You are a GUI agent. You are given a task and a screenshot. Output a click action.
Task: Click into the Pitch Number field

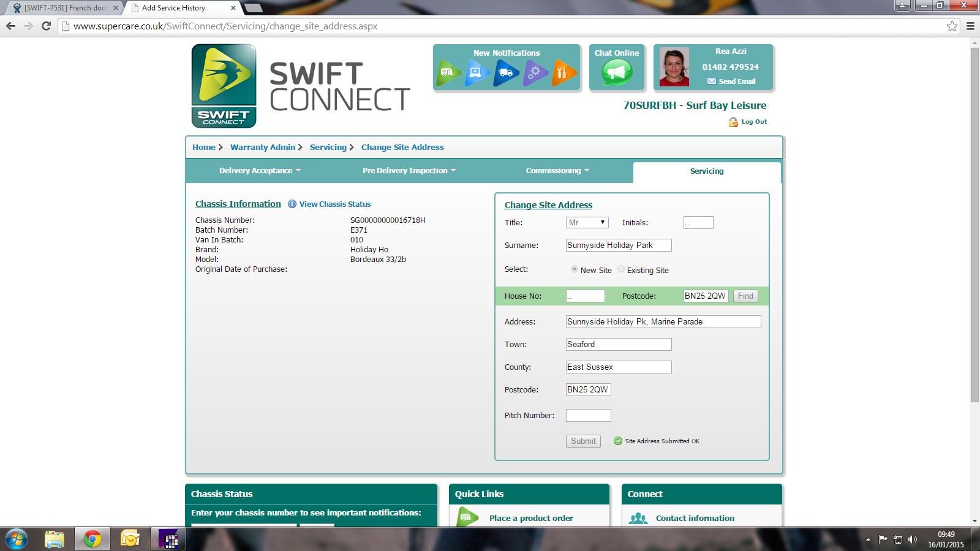[588, 416]
